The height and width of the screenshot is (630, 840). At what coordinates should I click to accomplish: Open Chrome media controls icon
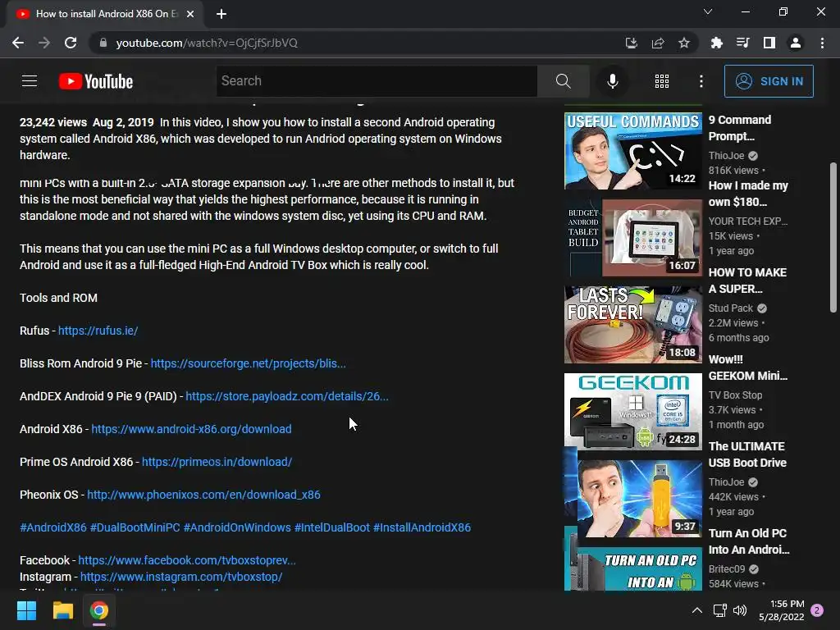coord(742,43)
